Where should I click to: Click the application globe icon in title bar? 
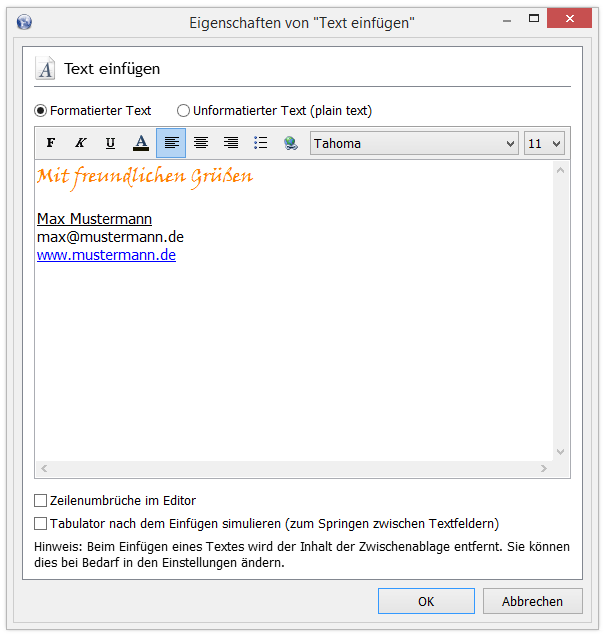point(24,22)
